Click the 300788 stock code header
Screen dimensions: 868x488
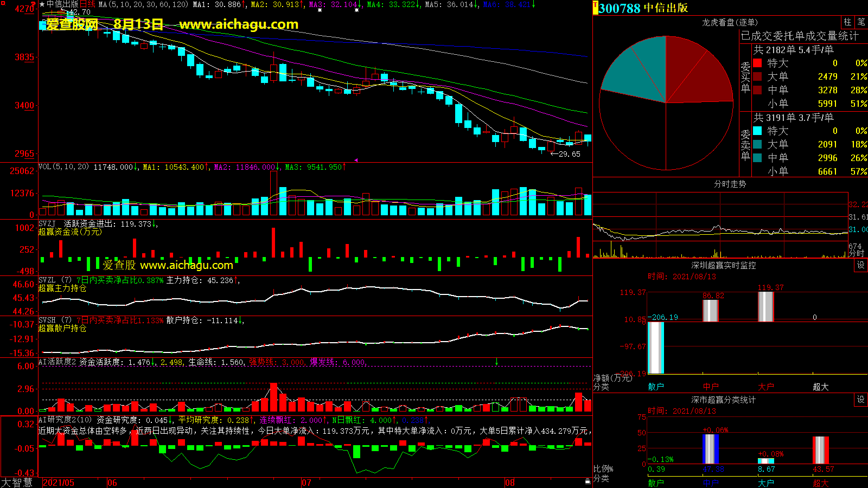click(x=620, y=8)
